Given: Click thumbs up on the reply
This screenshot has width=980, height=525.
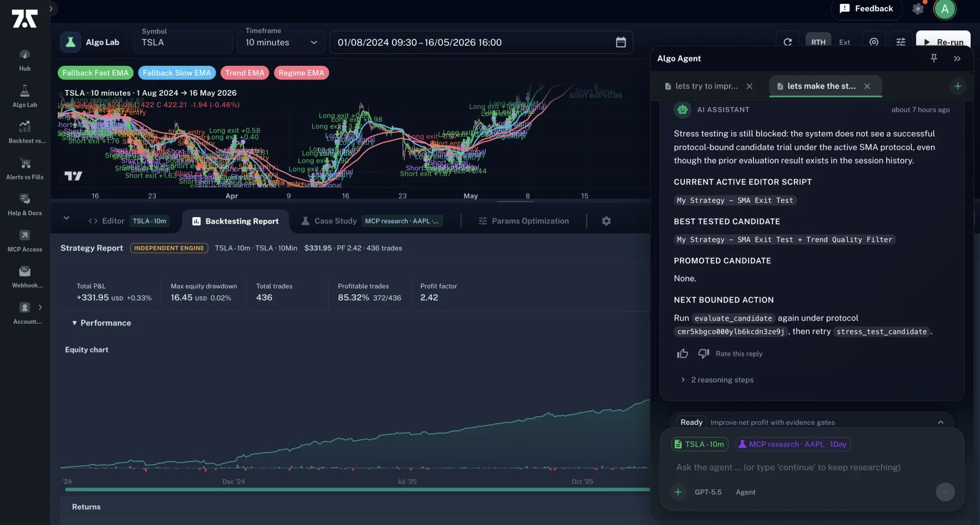Looking at the screenshot, I should (682, 354).
